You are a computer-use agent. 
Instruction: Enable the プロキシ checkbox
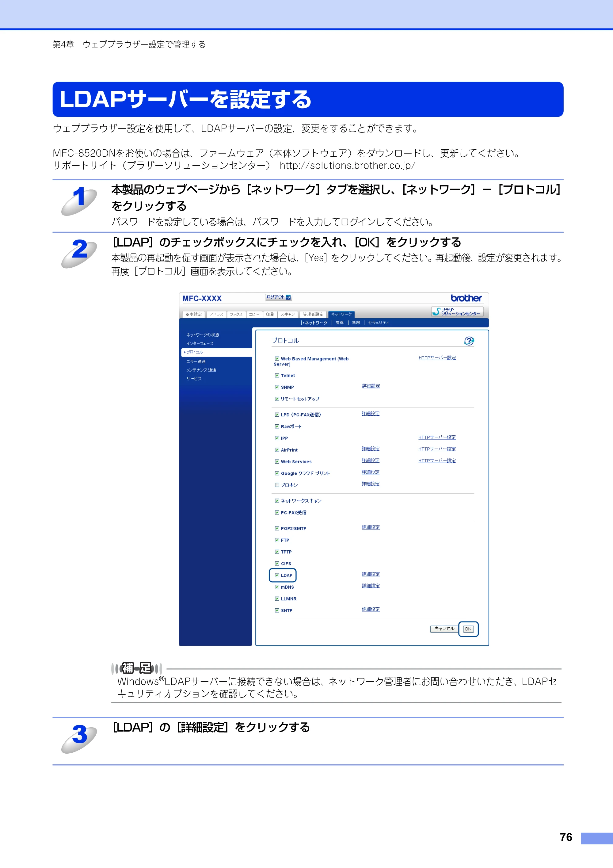coord(277,485)
